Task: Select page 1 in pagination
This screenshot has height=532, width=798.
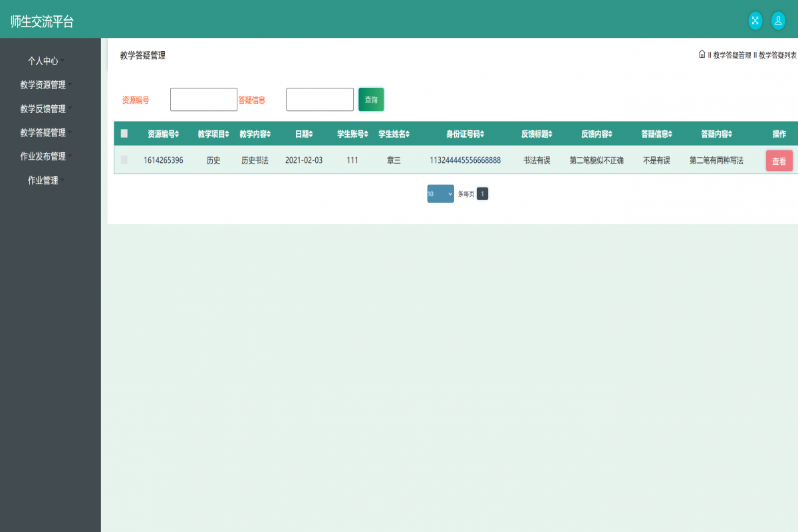Action: click(x=481, y=194)
